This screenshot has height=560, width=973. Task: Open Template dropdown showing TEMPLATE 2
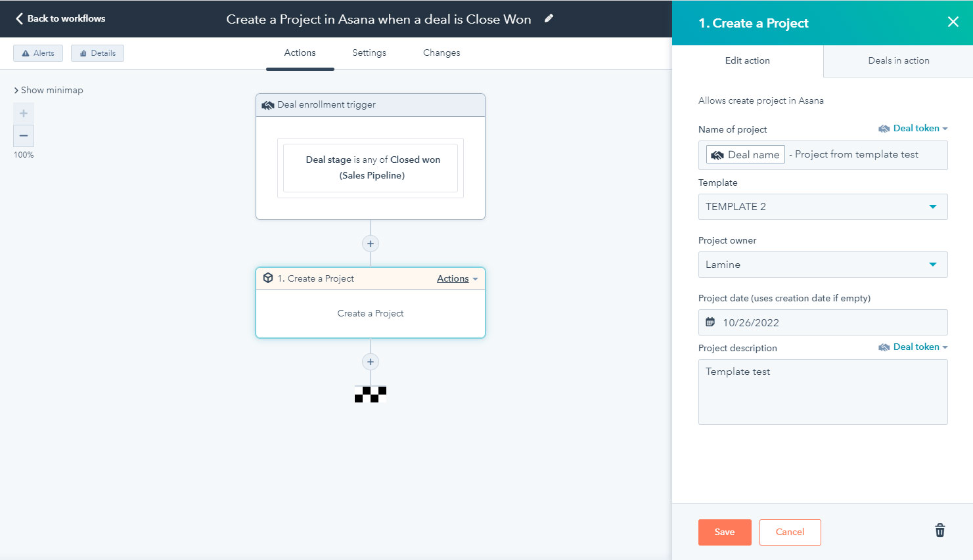[x=823, y=207]
